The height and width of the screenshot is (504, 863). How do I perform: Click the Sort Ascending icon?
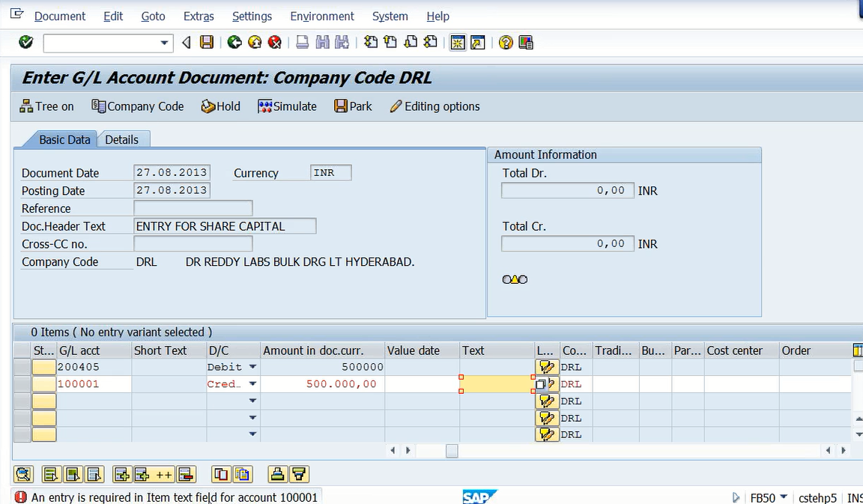pos(278,474)
